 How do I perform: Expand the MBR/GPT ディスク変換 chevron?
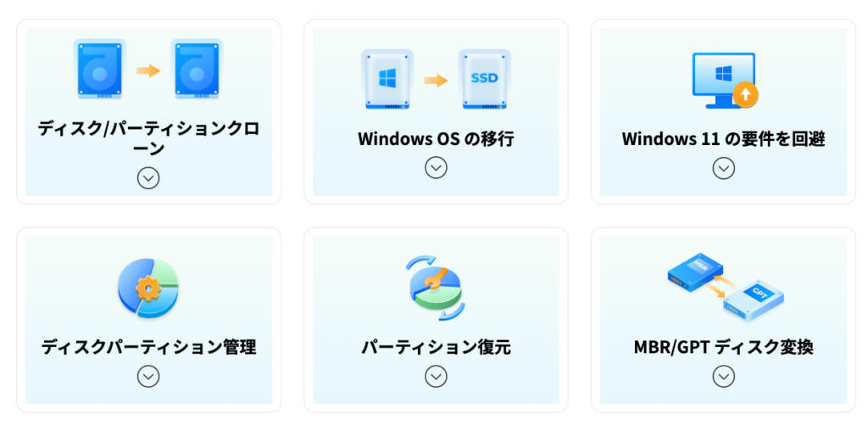724,376
